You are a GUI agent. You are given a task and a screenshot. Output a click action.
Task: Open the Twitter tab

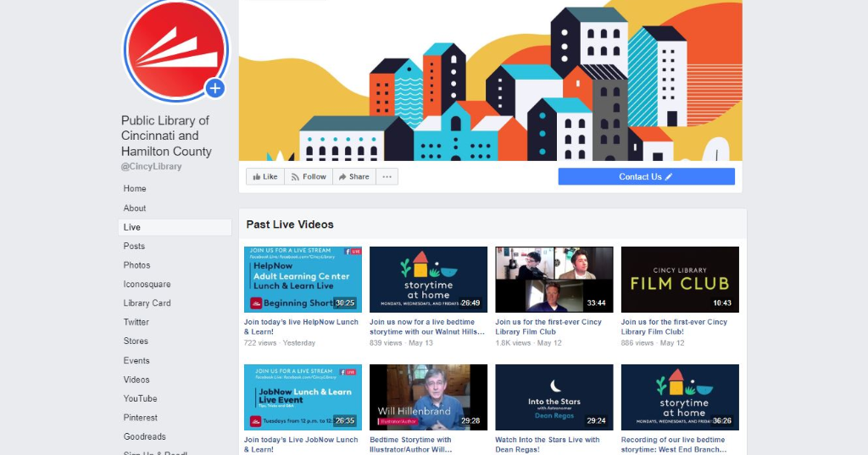click(136, 322)
